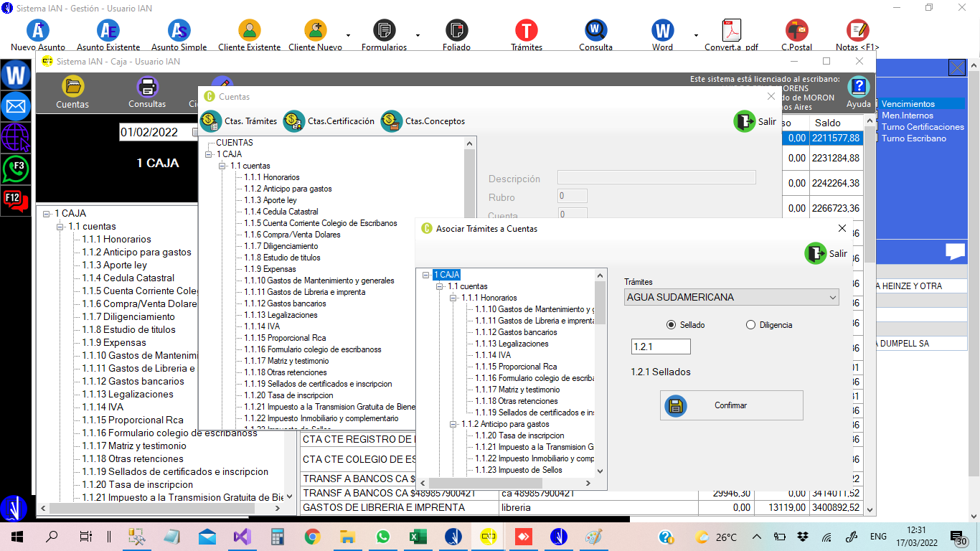Select the Diligencia radio button

pyautogui.click(x=751, y=325)
